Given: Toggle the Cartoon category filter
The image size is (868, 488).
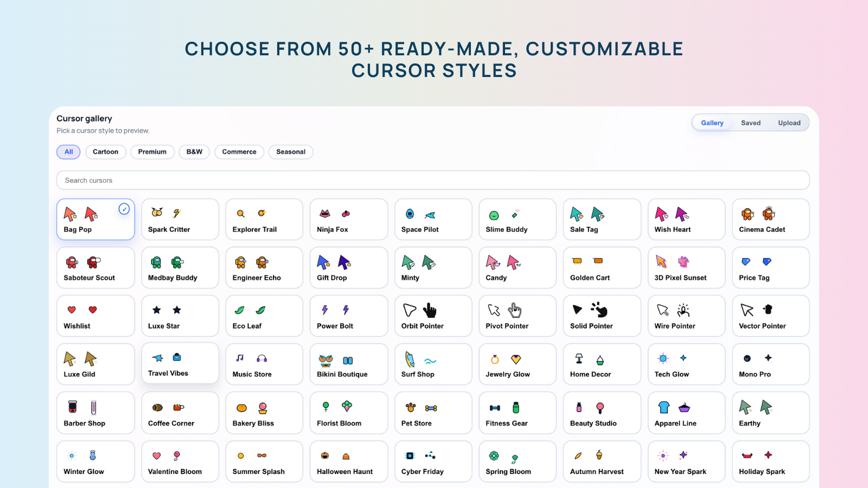Looking at the screenshot, I should pyautogui.click(x=105, y=152).
